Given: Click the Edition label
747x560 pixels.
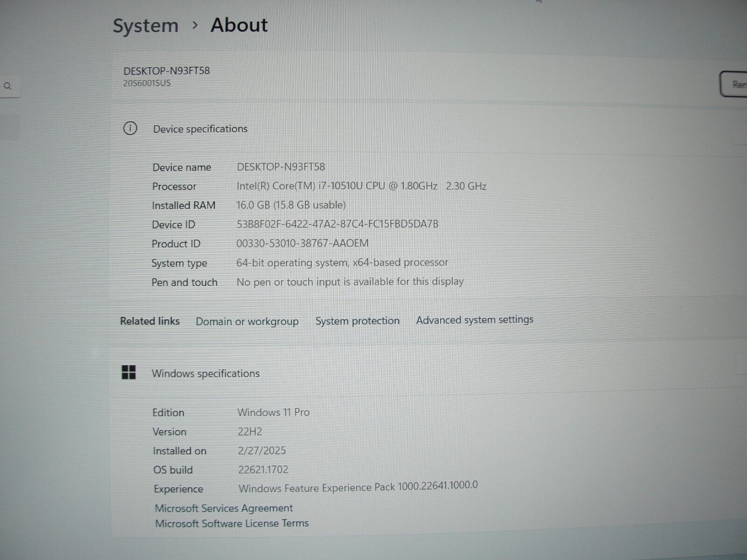Looking at the screenshot, I should [169, 413].
